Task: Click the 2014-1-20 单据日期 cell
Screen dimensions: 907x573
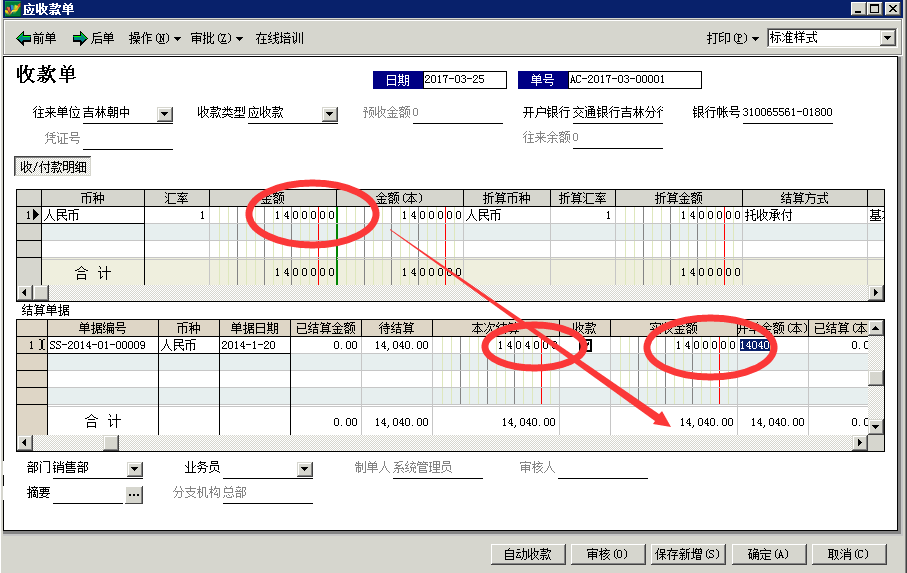Action: pos(255,345)
